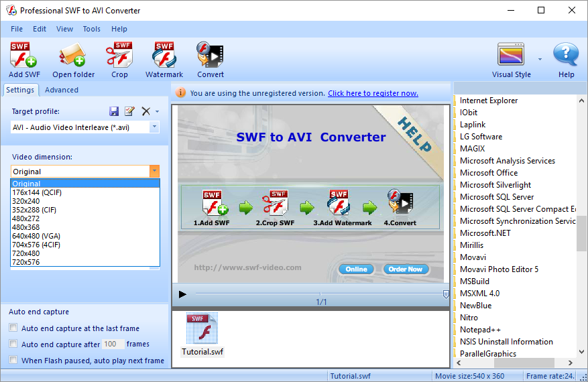This screenshot has width=588, height=382.
Task: Switch to the Advanced tab
Action: [62, 90]
